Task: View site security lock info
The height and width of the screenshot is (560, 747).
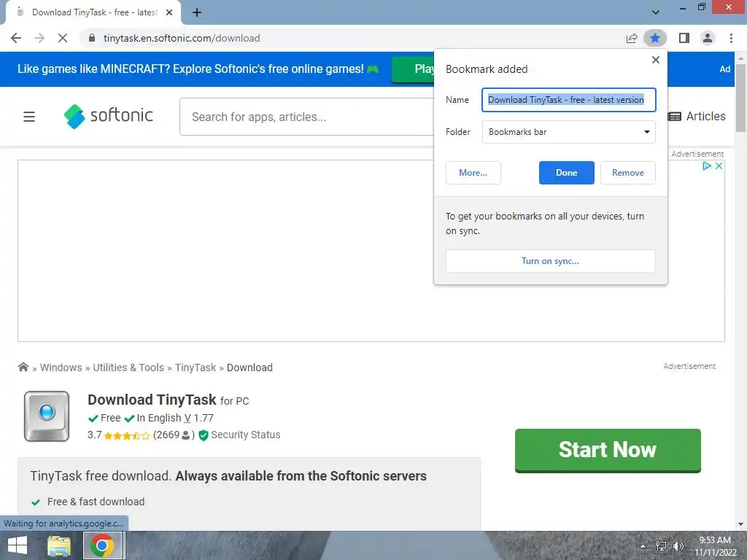Action: coord(92,38)
